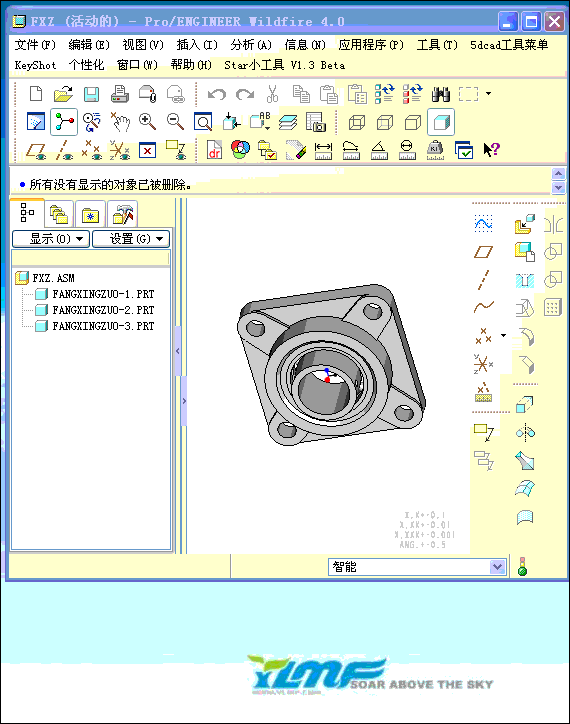Switch to hidden line display mode
Image resolution: width=570 pixels, height=724 pixels.
(x=384, y=122)
